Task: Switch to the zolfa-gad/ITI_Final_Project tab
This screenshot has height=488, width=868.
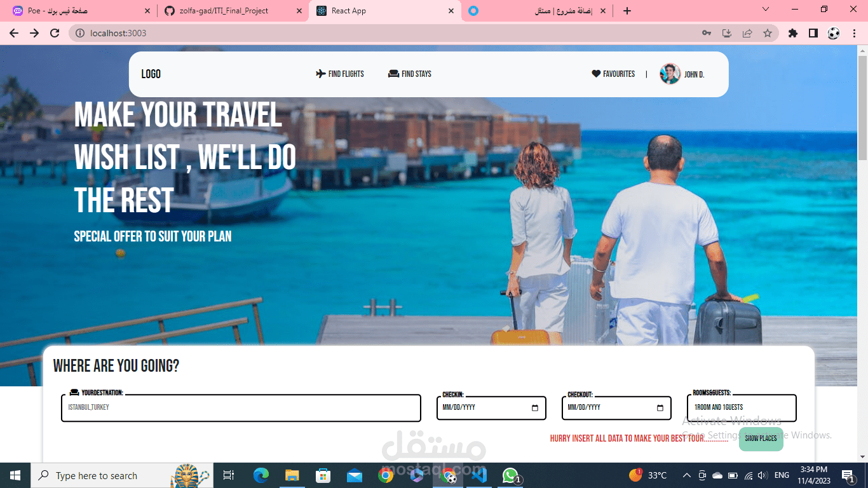Action: (x=233, y=11)
